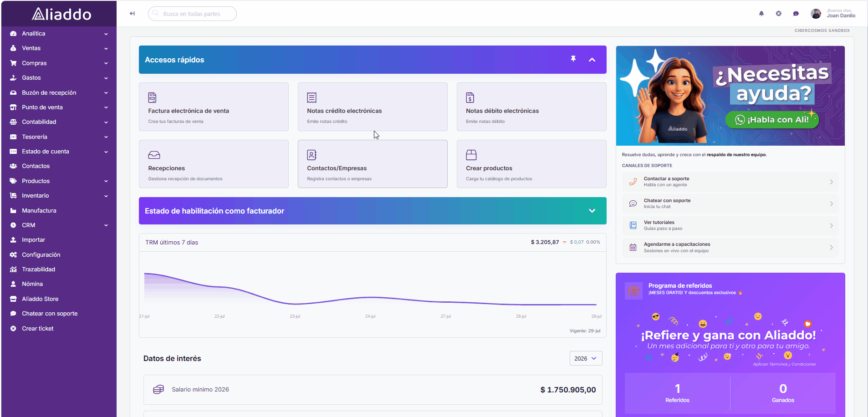Open the 2026 year dropdown
This screenshot has height=417, width=868.
(x=586, y=358)
